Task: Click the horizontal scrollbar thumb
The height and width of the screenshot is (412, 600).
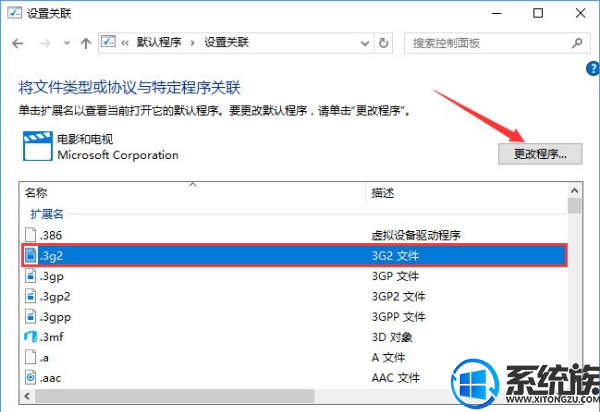Action: pos(174,396)
